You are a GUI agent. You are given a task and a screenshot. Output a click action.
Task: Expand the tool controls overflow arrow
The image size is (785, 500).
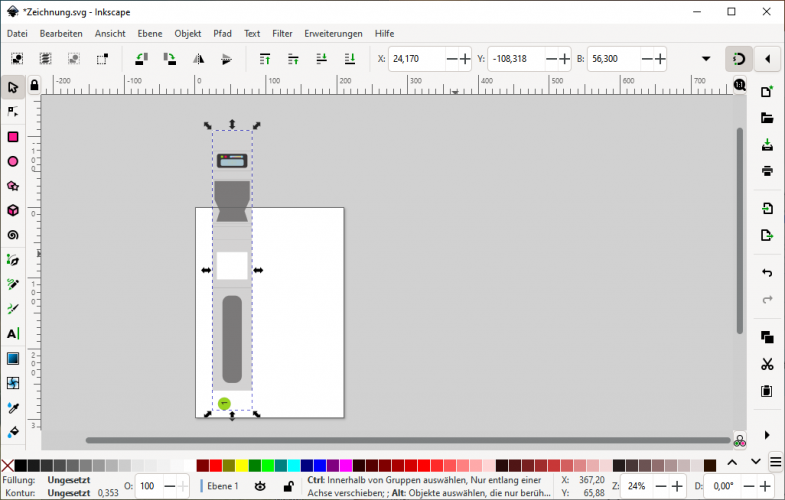point(706,59)
